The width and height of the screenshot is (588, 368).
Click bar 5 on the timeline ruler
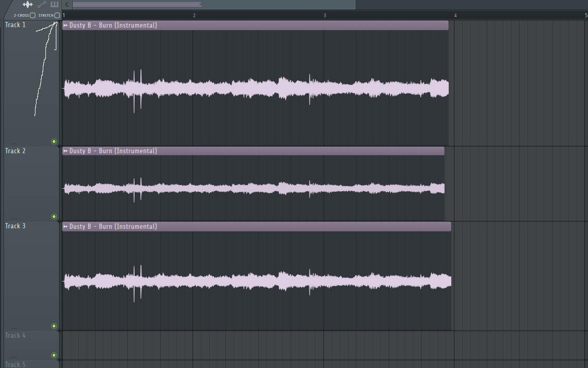586,15
